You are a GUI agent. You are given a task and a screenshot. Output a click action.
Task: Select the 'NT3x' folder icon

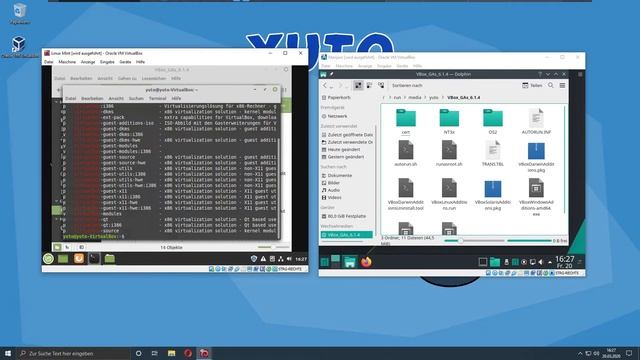(449, 118)
